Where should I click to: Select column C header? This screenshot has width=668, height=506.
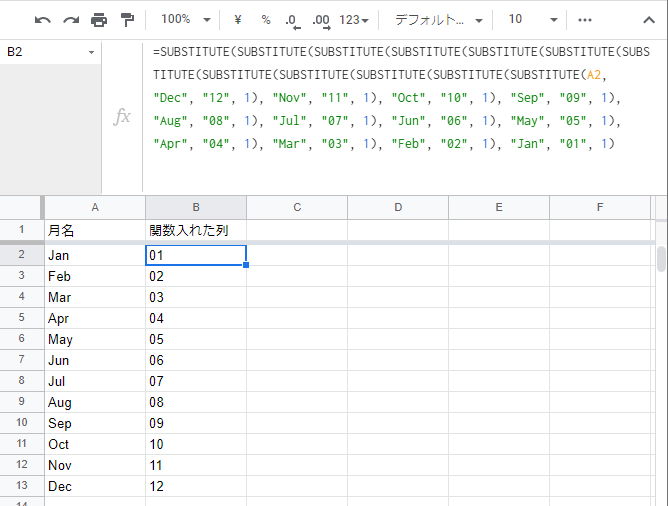pyautogui.click(x=297, y=207)
